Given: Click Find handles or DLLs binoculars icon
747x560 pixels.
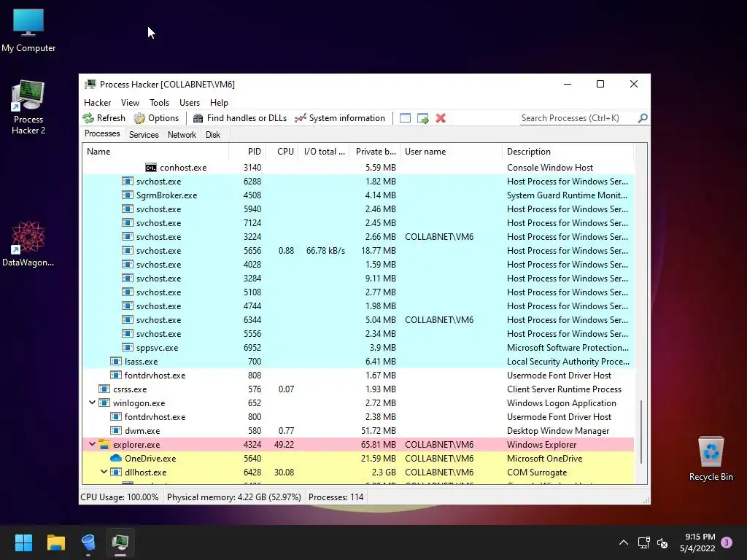Looking at the screenshot, I should [x=198, y=118].
